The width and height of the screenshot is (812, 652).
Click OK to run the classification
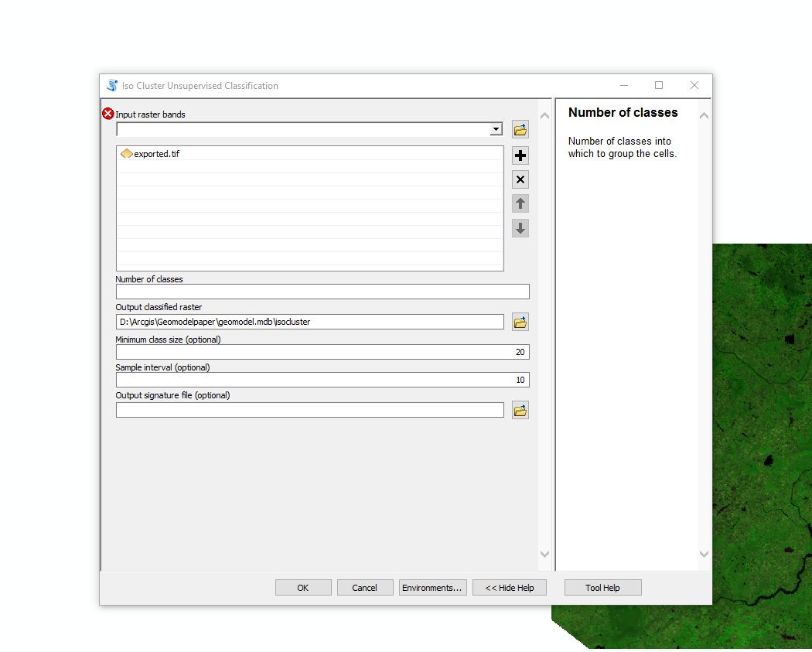pyautogui.click(x=302, y=587)
